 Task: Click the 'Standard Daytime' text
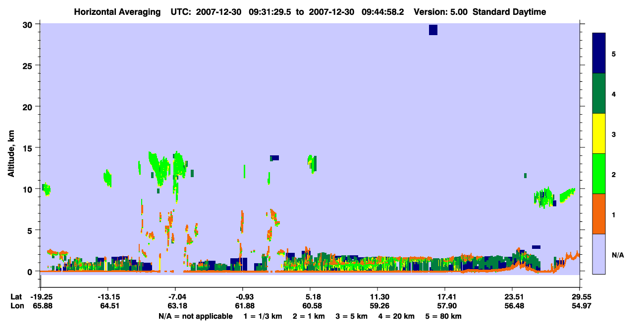tap(509, 12)
